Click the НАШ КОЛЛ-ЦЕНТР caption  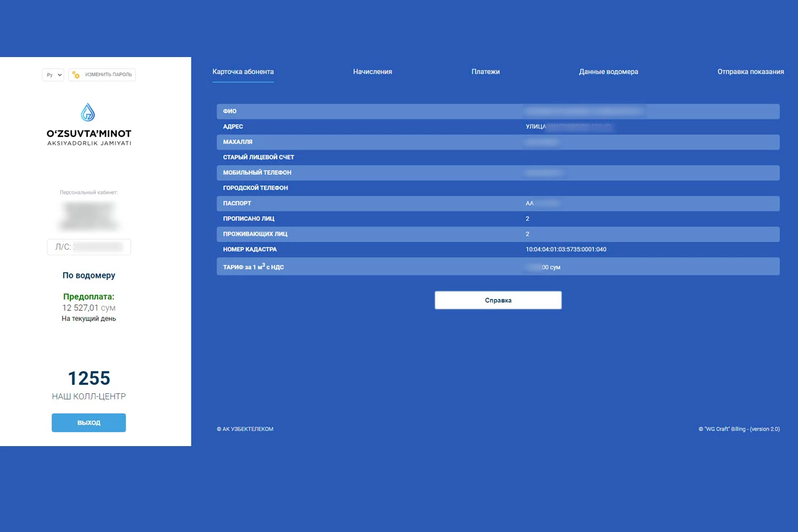coord(88,396)
